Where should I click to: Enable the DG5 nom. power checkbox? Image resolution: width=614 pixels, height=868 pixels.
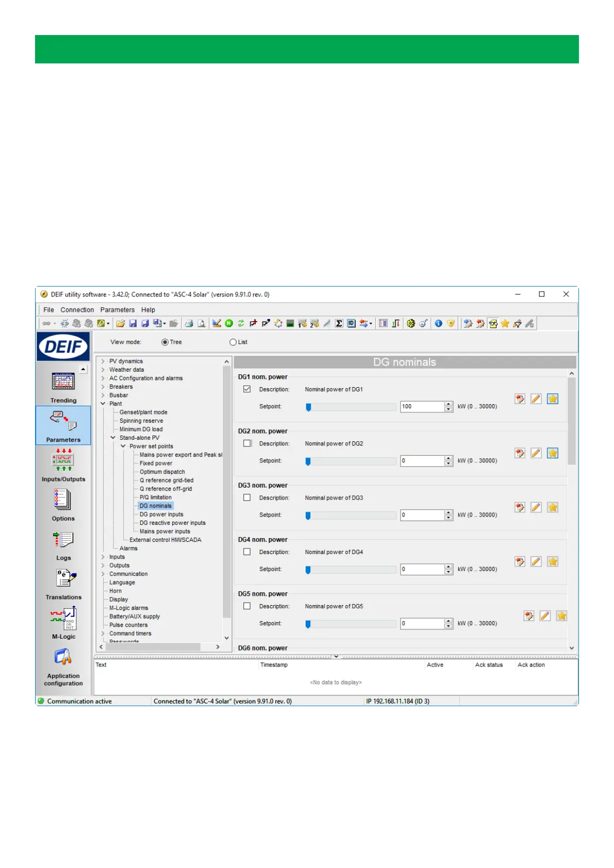pos(247,606)
